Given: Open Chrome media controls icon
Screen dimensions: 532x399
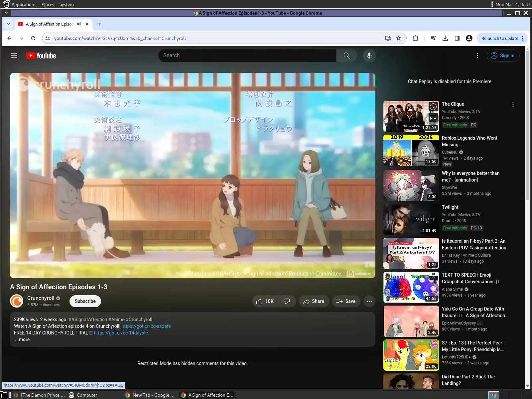Looking at the screenshot, I should [433, 38].
